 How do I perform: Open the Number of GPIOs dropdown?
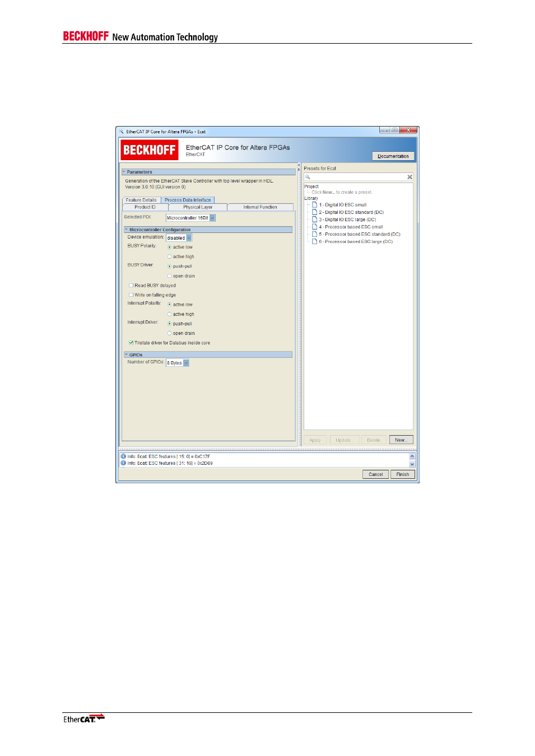click(178, 363)
